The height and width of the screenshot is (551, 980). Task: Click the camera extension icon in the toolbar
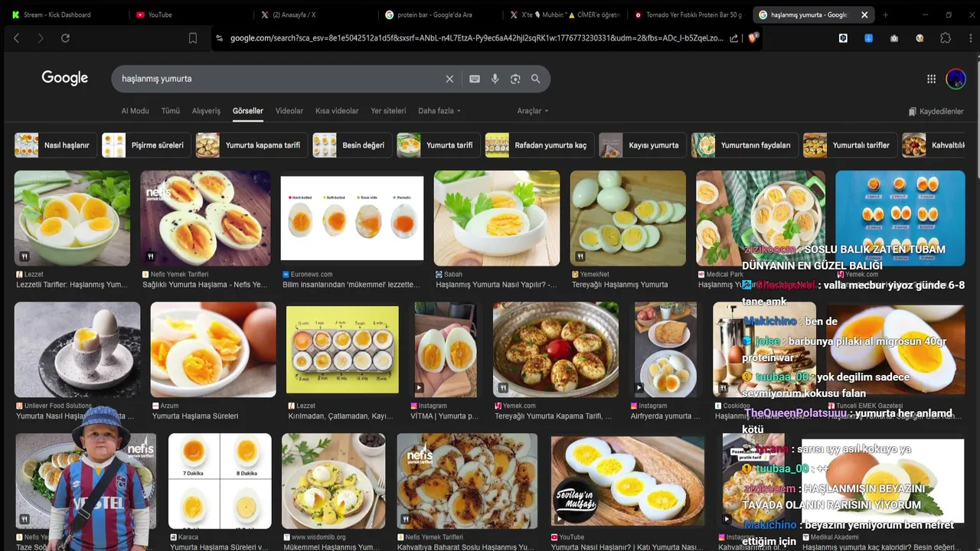click(x=894, y=38)
